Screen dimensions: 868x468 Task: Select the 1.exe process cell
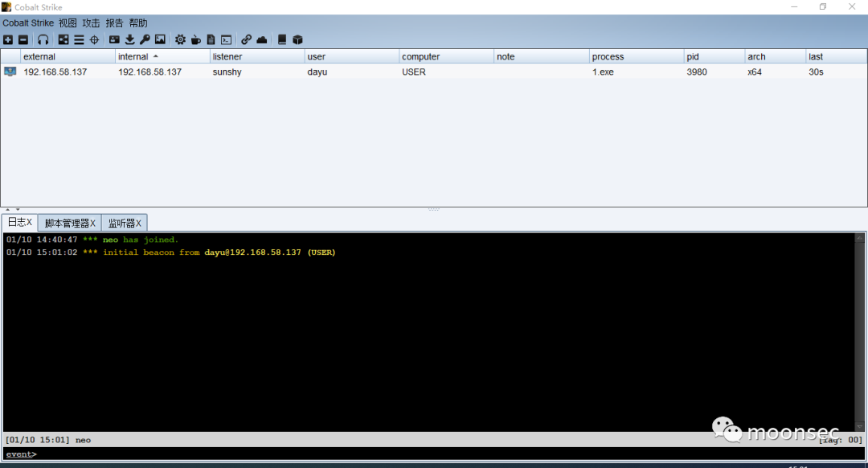[x=636, y=72]
